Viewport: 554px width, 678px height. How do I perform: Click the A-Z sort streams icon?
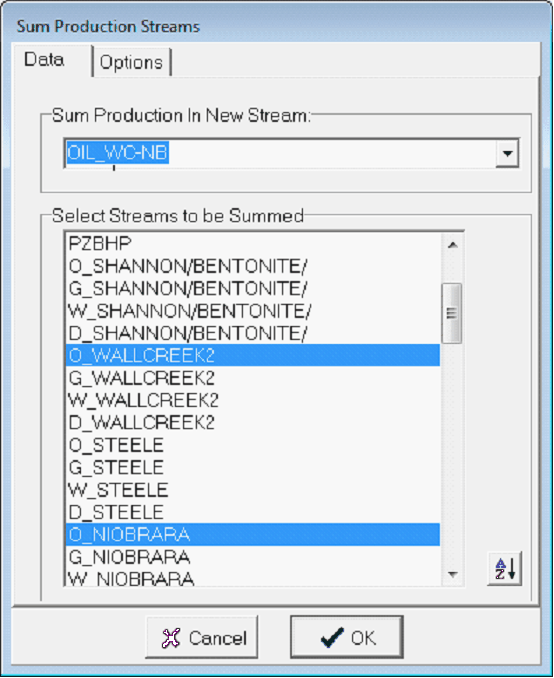(x=504, y=569)
